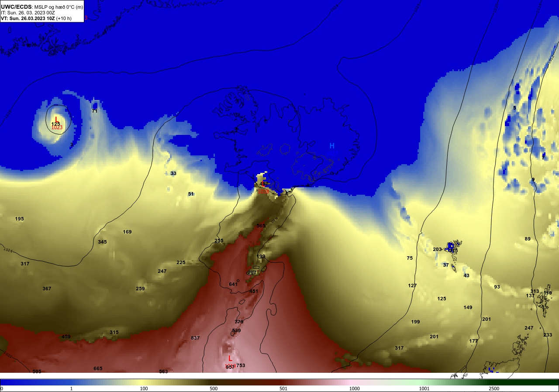Image resolution: width=559 pixels, height=392 pixels.
Task: Click the 1024 isobar label
Action: [7, 250]
